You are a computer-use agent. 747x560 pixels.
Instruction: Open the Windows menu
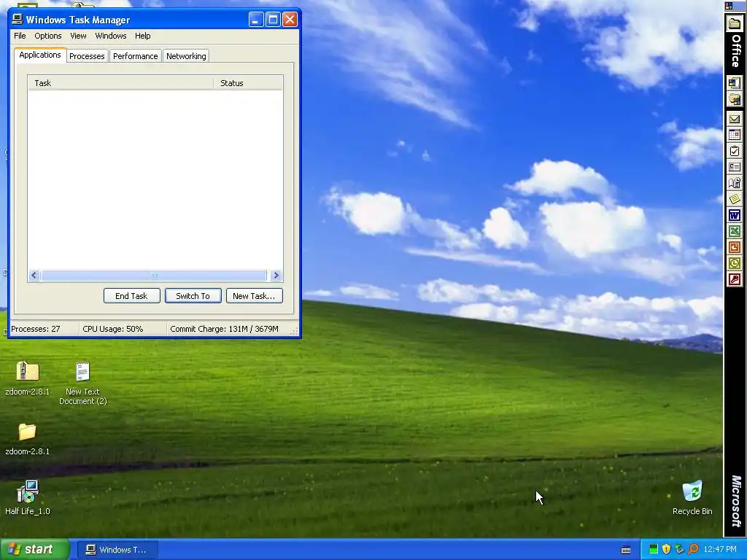coord(111,36)
